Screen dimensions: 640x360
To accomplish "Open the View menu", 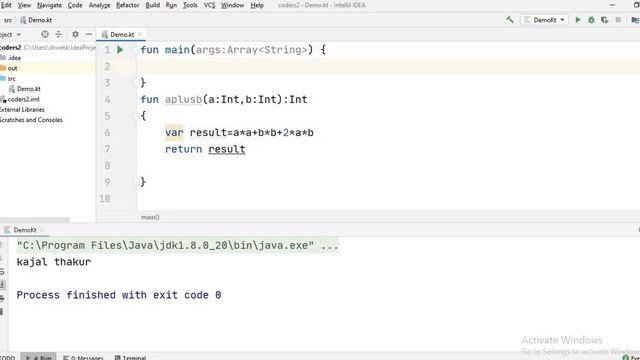I will (x=24, y=5).
